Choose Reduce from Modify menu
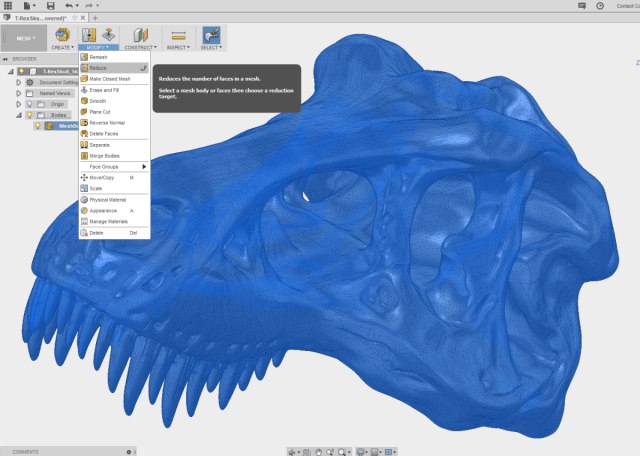The width and height of the screenshot is (640, 456). click(x=114, y=68)
